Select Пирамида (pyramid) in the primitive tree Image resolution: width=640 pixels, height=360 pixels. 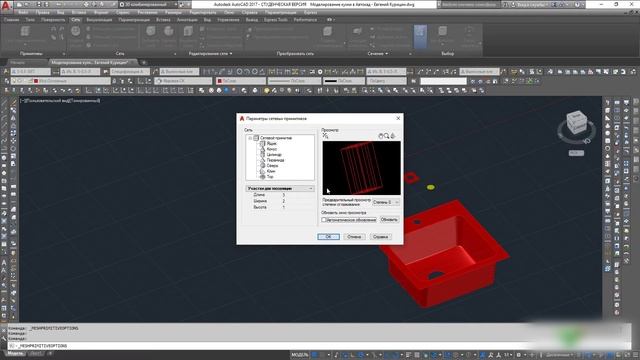275,160
